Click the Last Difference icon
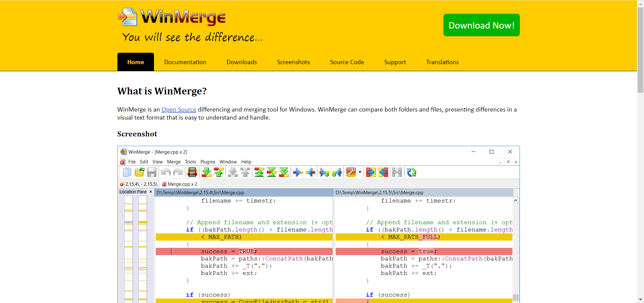This screenshot has height=303, width=644. coord(284,172)
